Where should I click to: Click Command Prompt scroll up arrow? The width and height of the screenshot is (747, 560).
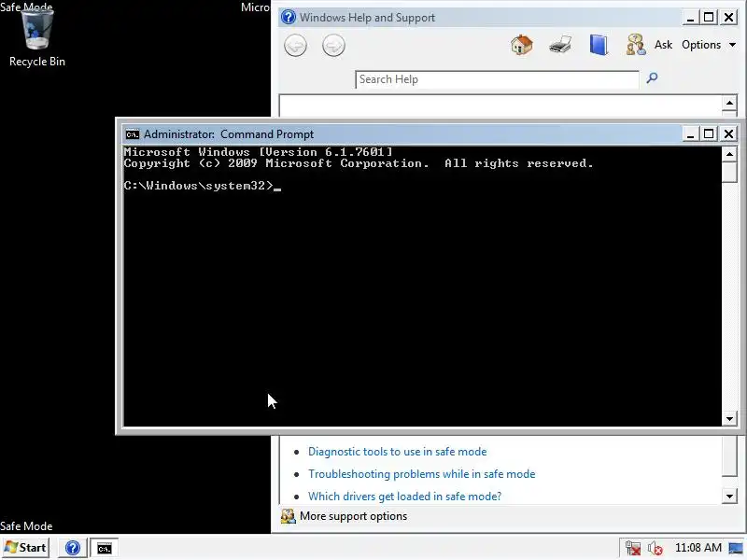[729, 154]
